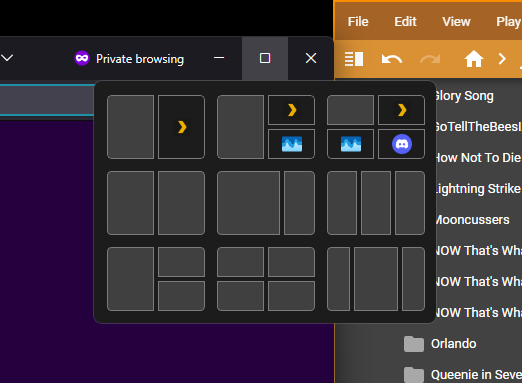Select top-right chevron zone in four-grid layout
Image resolution: width=522 pixels, height=383 pixels.
(x=401, y=110)
